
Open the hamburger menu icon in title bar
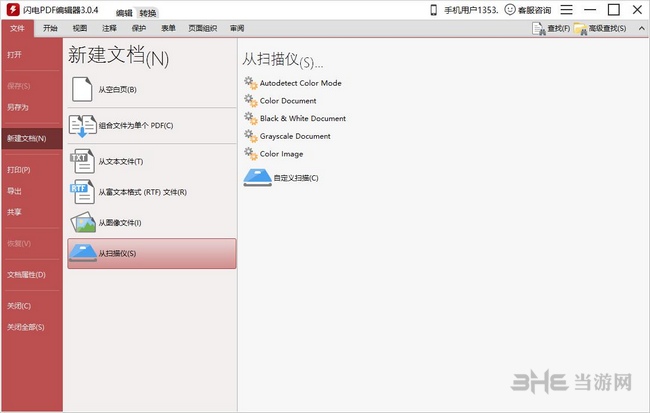tap(566, 10)
